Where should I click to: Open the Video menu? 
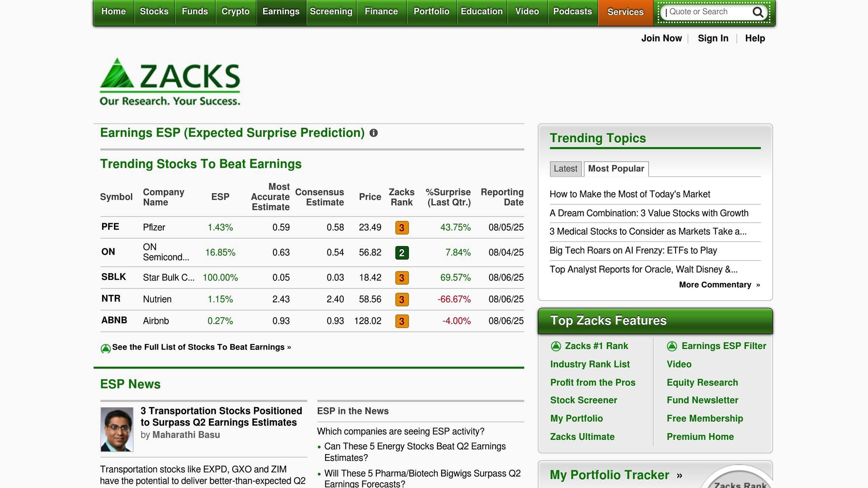pyautogui.click(x=527, y=12)
